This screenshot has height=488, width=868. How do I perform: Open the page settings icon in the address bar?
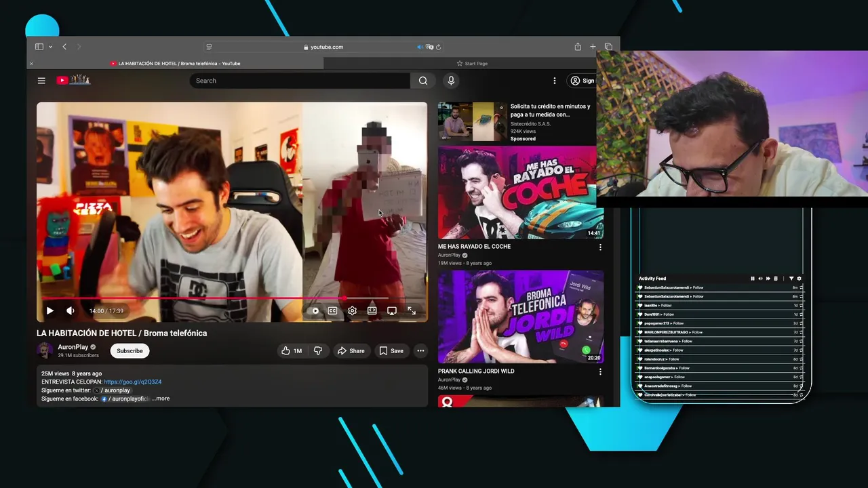point(209,47)
